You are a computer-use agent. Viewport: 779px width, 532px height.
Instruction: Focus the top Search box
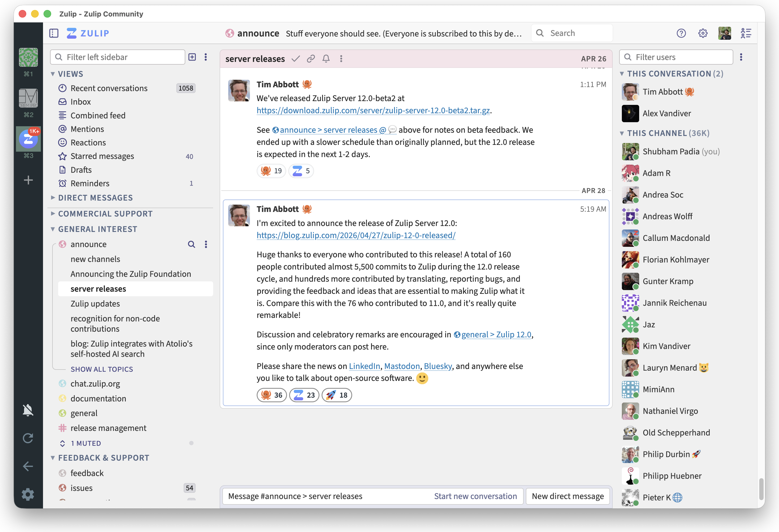[572, 33]
